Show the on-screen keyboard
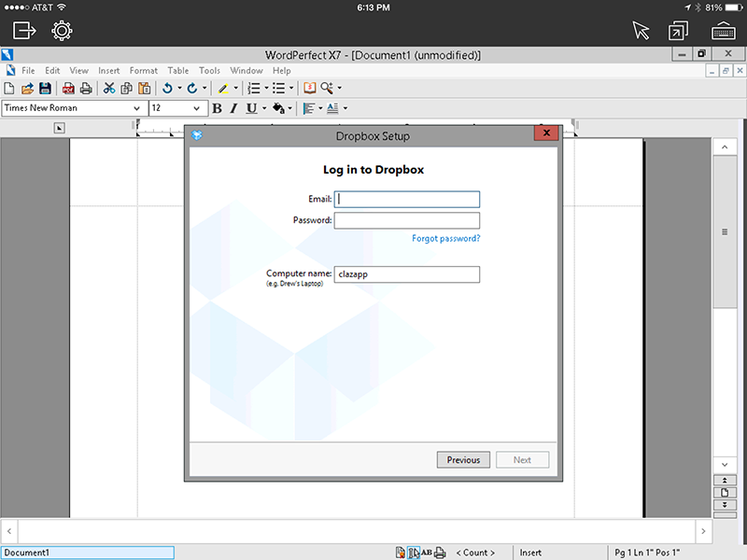This screenshot has width=747, height=560. pyautogui.click(x=723, y=31)
